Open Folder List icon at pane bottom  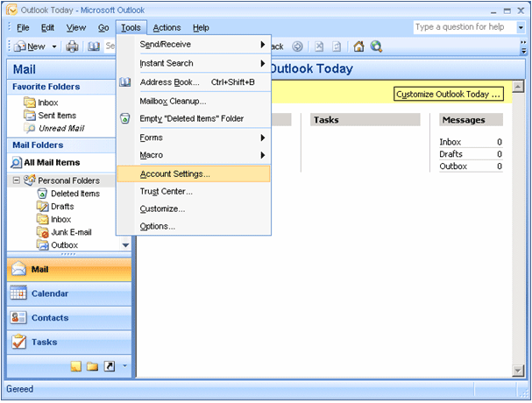point(92,366)
